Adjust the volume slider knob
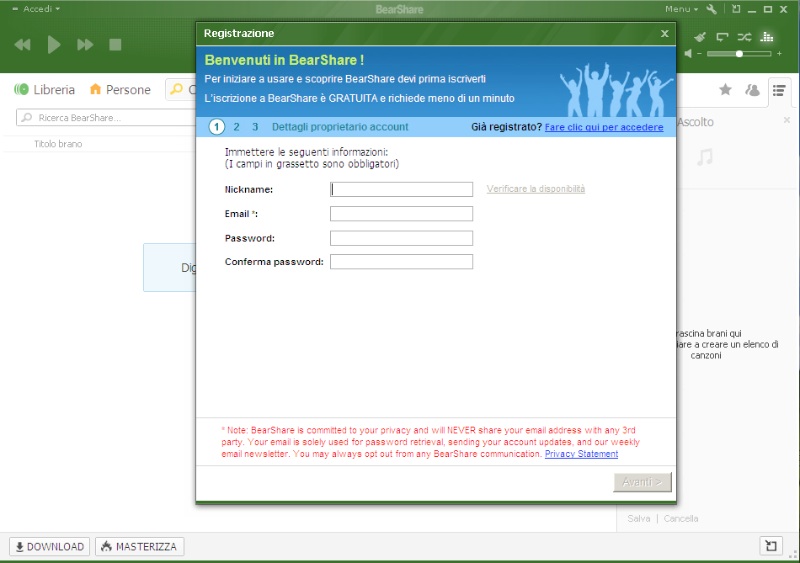This screenshot has width=800, height=563. pyautogui.click(x=739, y=53)
